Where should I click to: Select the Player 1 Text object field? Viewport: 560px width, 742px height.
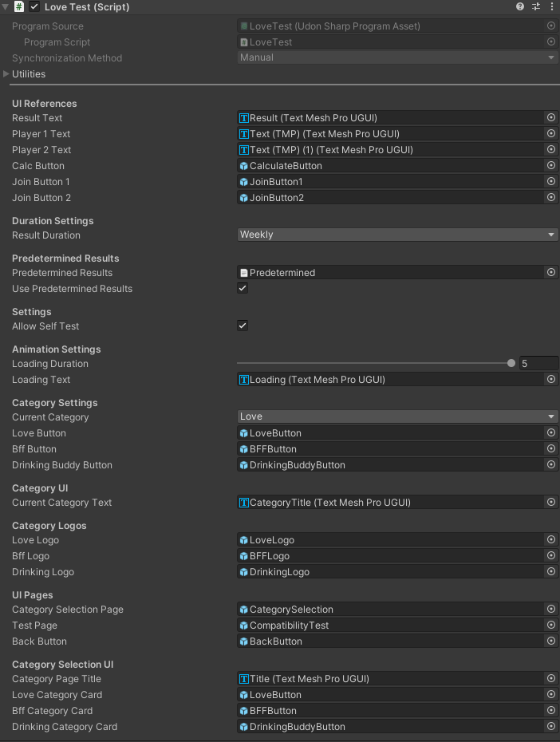(x=391, y=134)
